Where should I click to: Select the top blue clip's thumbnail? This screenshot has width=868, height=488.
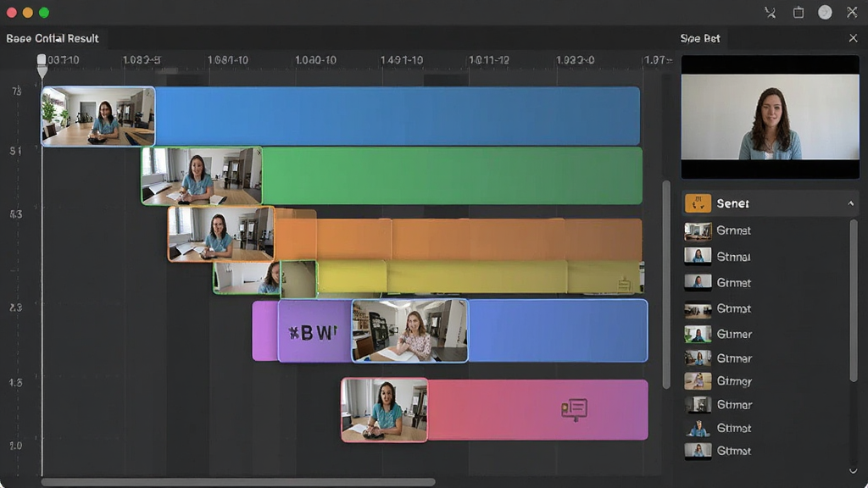coord(98,116)
